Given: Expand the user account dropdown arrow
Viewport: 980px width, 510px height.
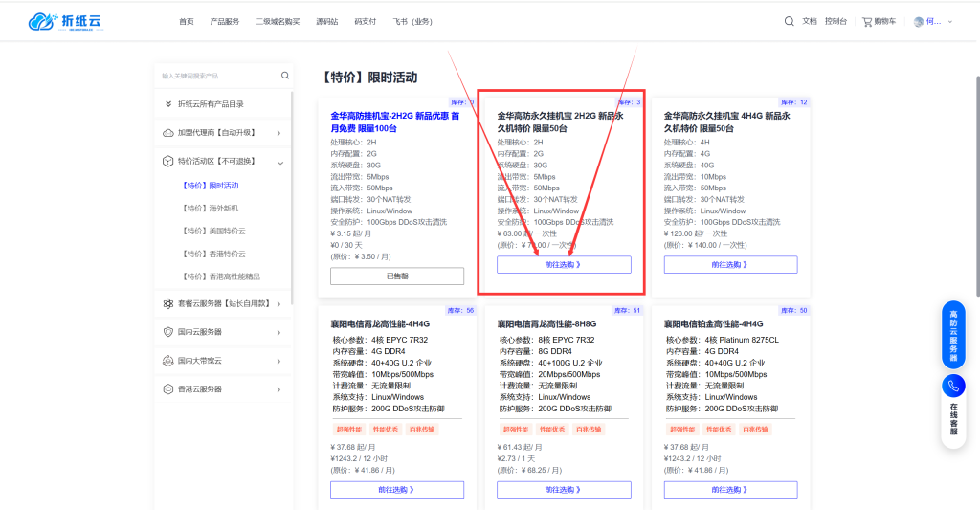Looking at the screenshot, I should pyautogui.click(x=950, y=22).
